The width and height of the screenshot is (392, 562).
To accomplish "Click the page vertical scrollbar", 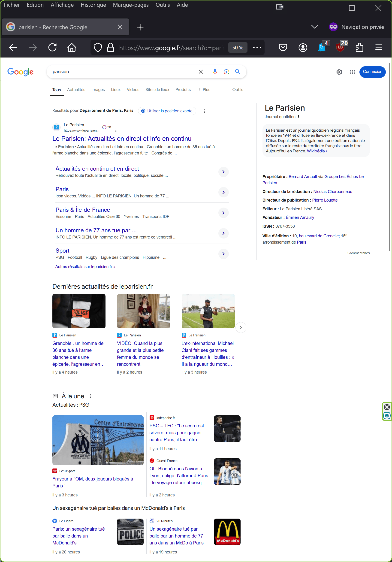I will pos(389,157).
